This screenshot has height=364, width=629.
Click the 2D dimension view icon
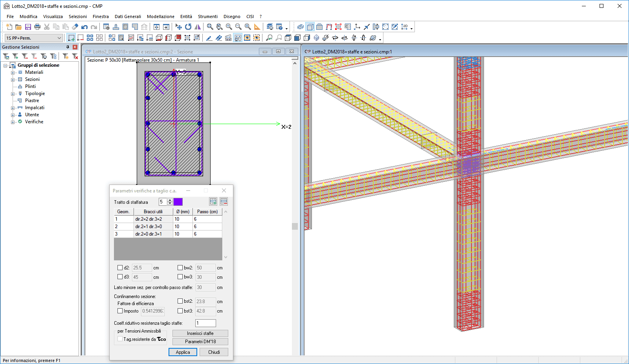(x=404, y=27)
